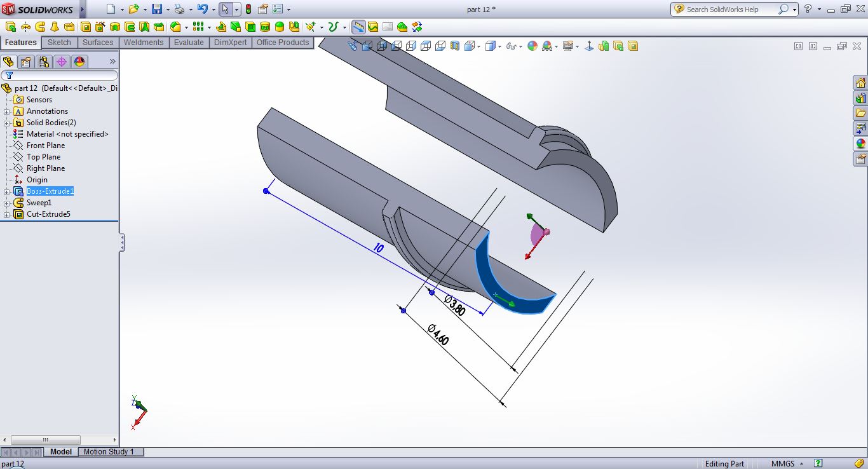Save the part with the floppy disk icon
Viewport: 868px width, 469px height.
(156, 9)
